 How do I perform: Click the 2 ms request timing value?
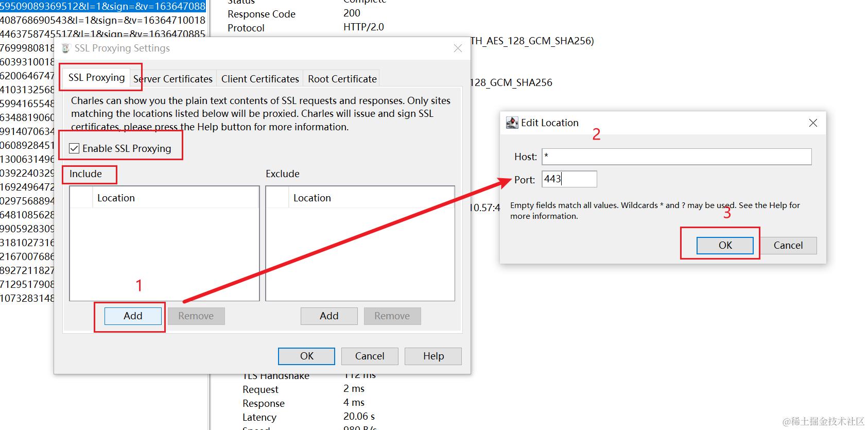click(x=354, y=388)
